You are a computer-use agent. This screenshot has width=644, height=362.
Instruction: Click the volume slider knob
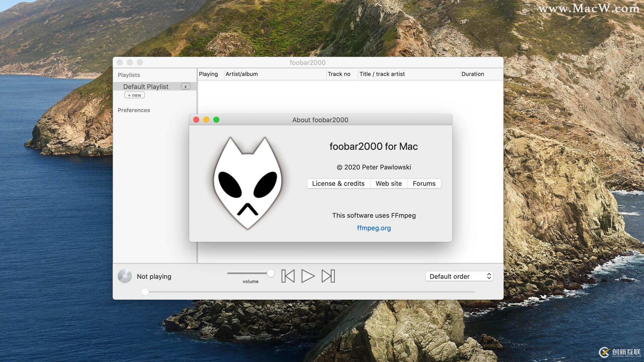coord(270,274)
